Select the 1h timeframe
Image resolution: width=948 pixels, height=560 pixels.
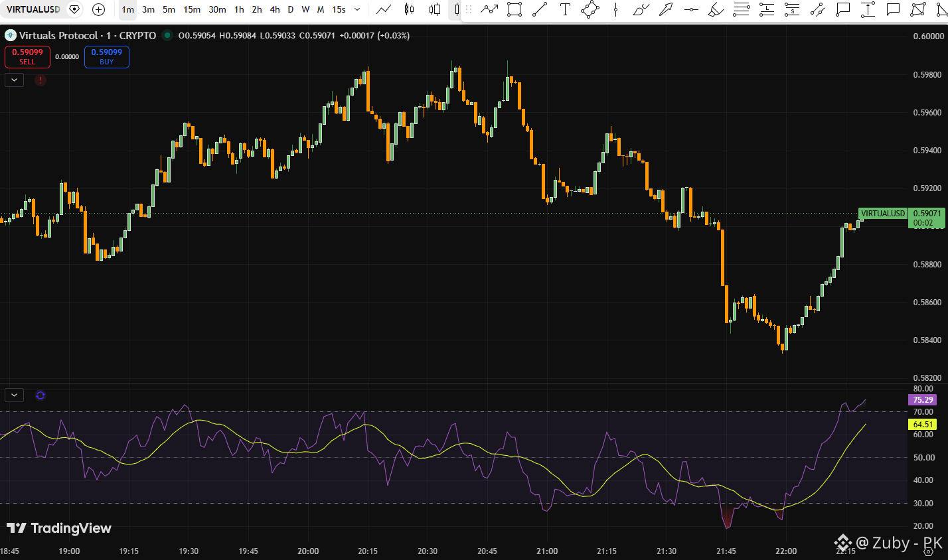[x=239, y=9]
